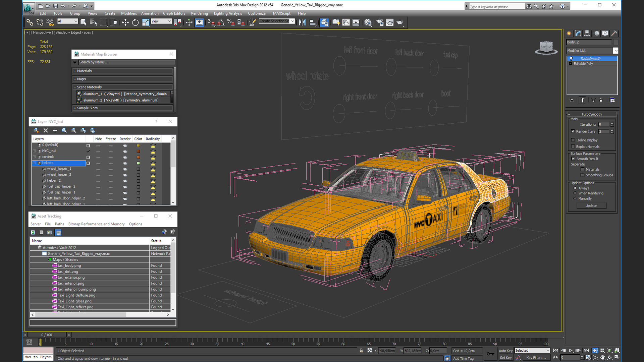This screenshot has width=644, height=362.
Task: Click the Search by Name field
Action: click(x=126, y=62)
